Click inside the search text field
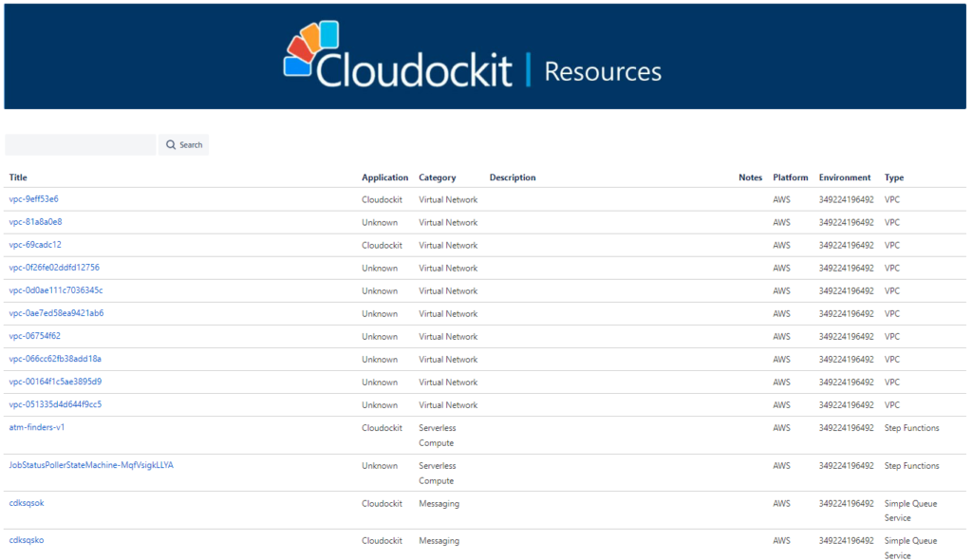 tap(80, 143)
